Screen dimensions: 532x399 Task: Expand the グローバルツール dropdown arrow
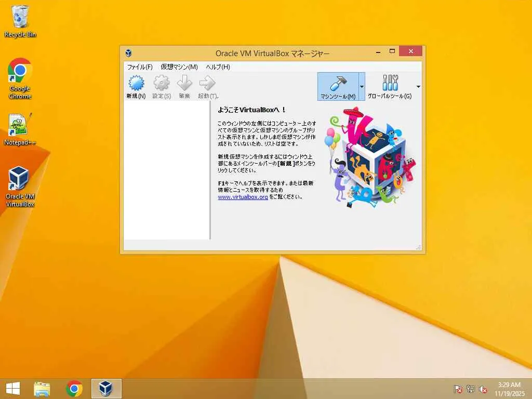tap(418, 87)
